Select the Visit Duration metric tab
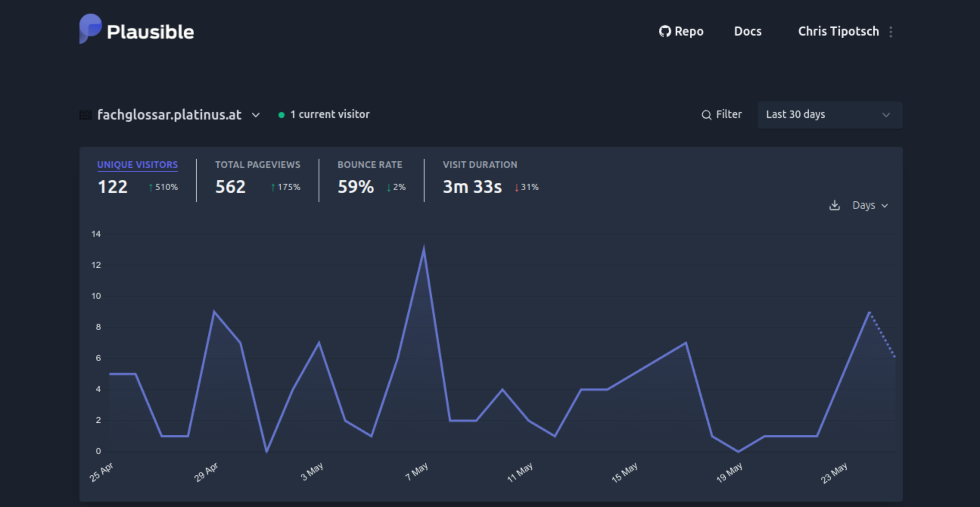The height and width of the screenshot is (507, 980). coord(480,165)
